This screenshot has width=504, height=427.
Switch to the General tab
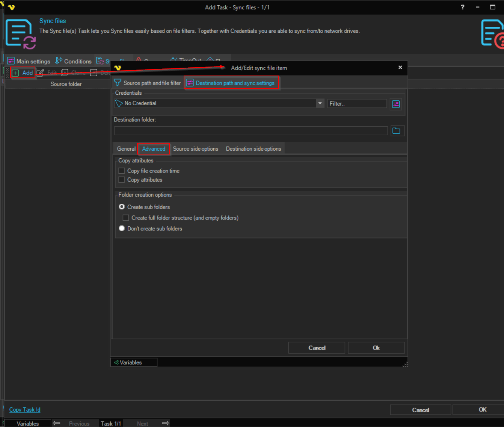[x=126, y=149]
